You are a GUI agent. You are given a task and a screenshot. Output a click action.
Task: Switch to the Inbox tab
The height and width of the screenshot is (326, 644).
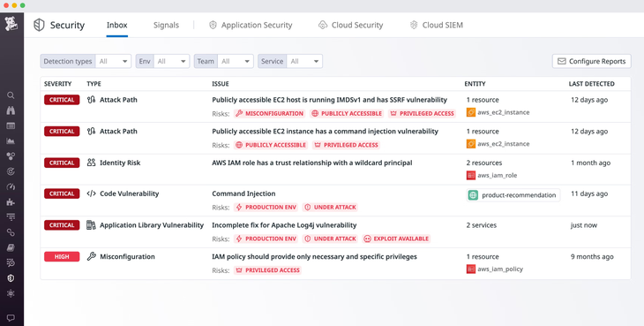click(117, 25)
